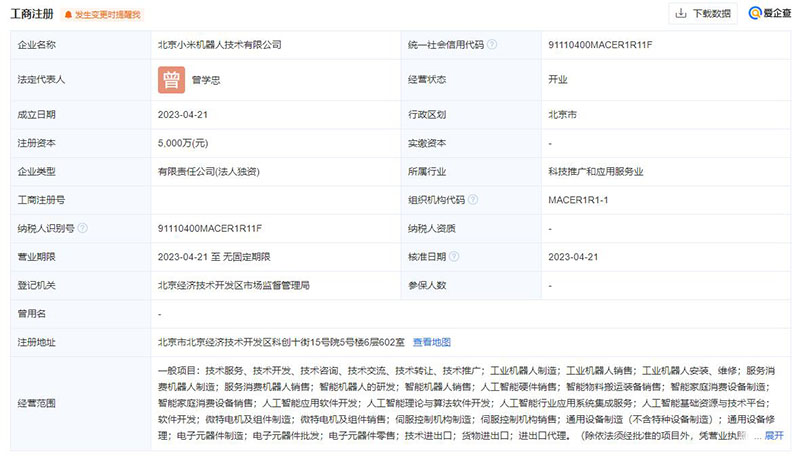The width and height of the screenshot is (800, 462).
Task: Click the 曾用名 row label
Action: tap(32, 314)
